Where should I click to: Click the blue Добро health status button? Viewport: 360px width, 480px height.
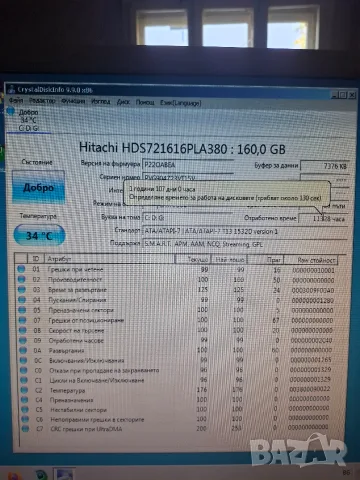point(38,187)
